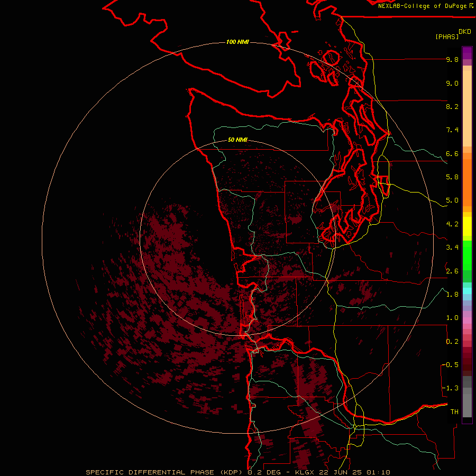Click the 1.0 legend value
This screenshot has width=476, height=476.
[452, 318]
